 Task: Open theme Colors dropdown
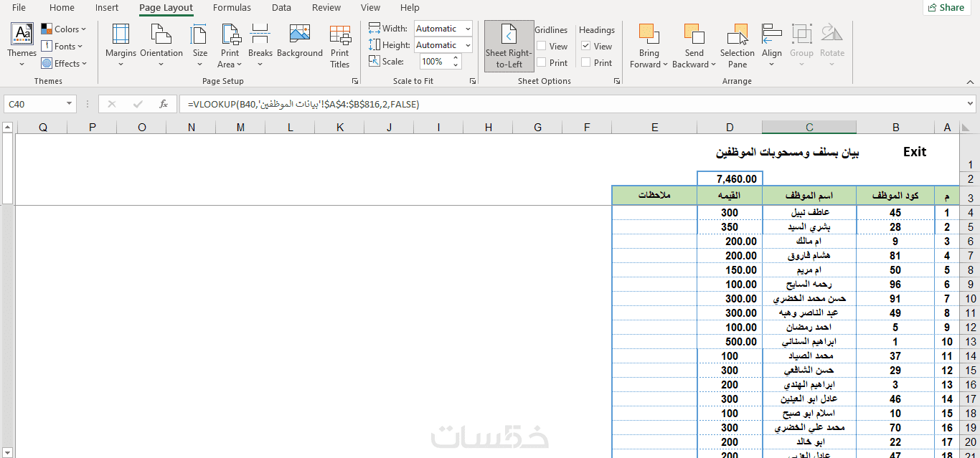[x=63, y=29]
